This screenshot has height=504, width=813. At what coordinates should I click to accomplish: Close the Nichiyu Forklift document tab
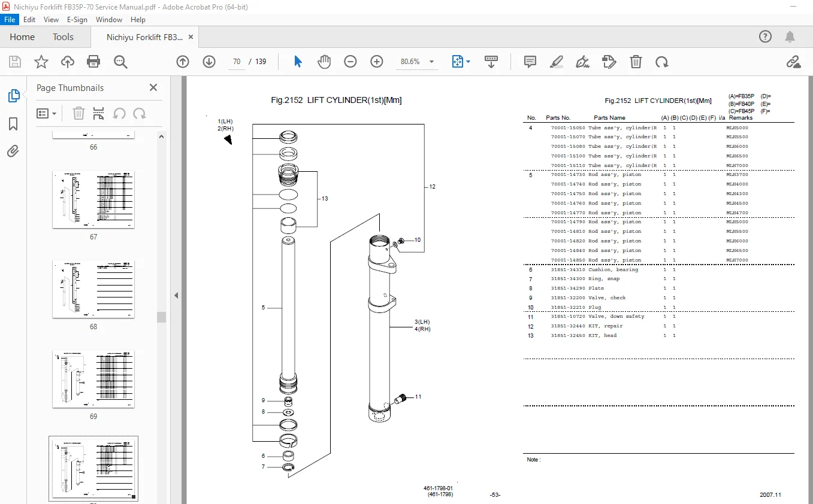pos(191,37)
